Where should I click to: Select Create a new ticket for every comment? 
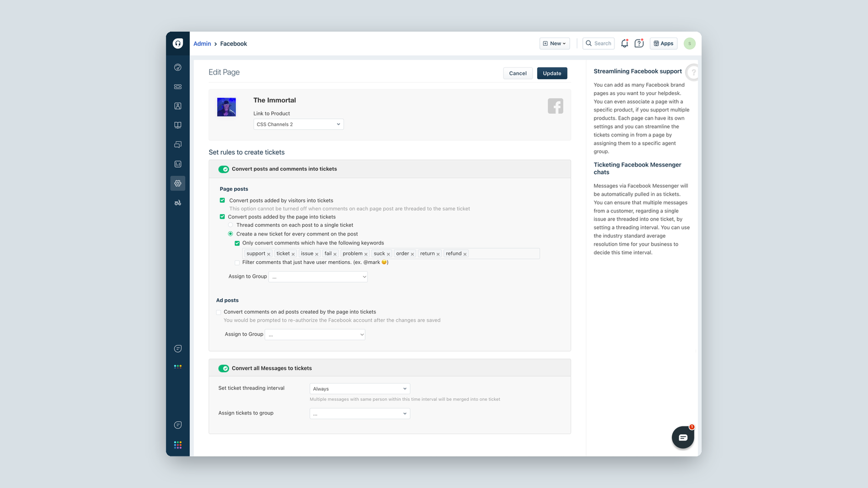click(230, 234)
